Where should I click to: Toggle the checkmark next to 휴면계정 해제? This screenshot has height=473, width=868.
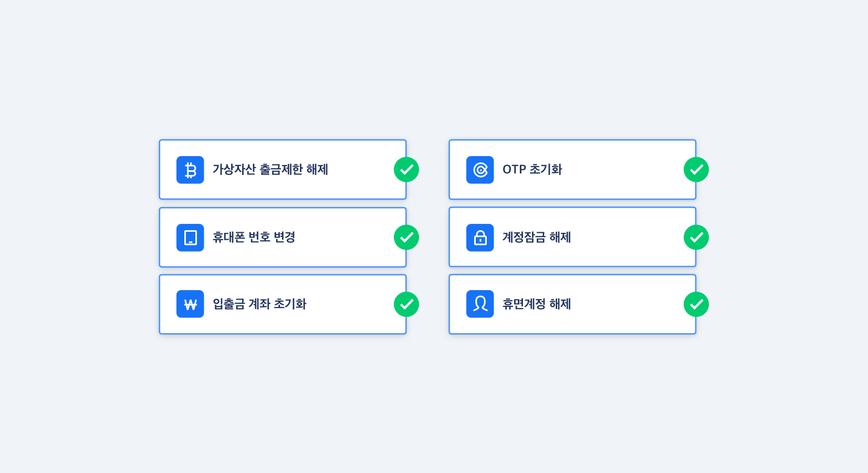(696, 304)
